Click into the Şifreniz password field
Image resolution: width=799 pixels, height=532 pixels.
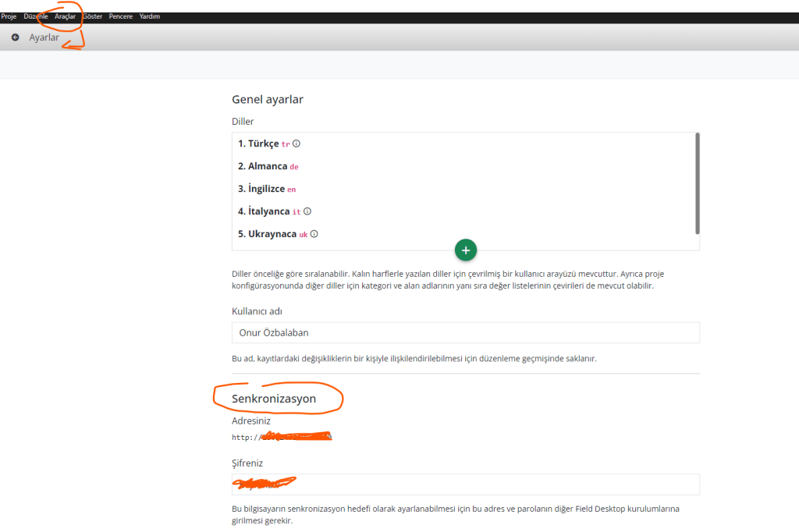click(x=465, y=484)
